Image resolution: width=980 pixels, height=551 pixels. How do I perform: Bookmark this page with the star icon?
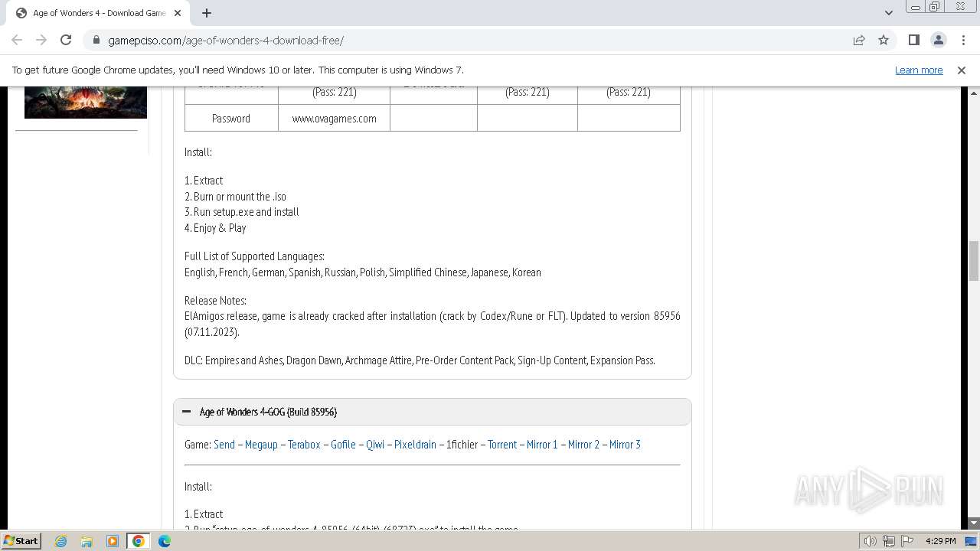(884, 41)
